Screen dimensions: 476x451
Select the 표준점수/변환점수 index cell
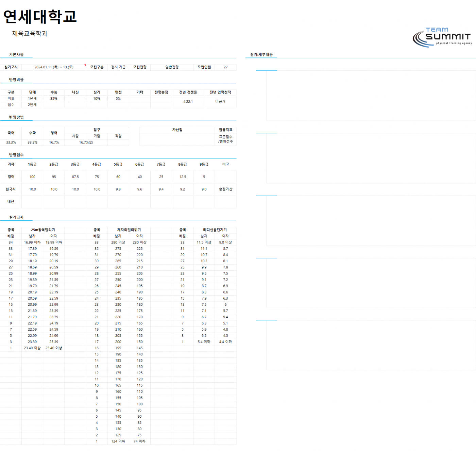(x=225, y=139)
